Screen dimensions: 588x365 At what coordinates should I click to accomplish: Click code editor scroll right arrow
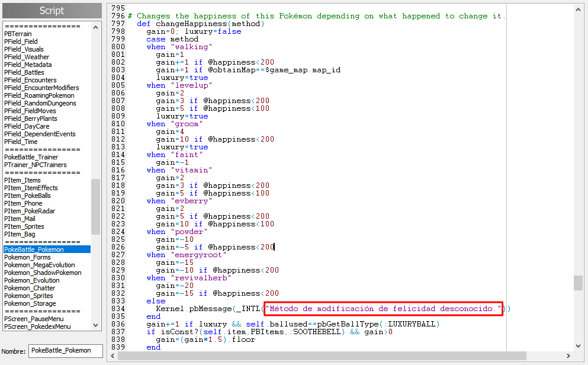pyautogui.click(x=568, y=356)
